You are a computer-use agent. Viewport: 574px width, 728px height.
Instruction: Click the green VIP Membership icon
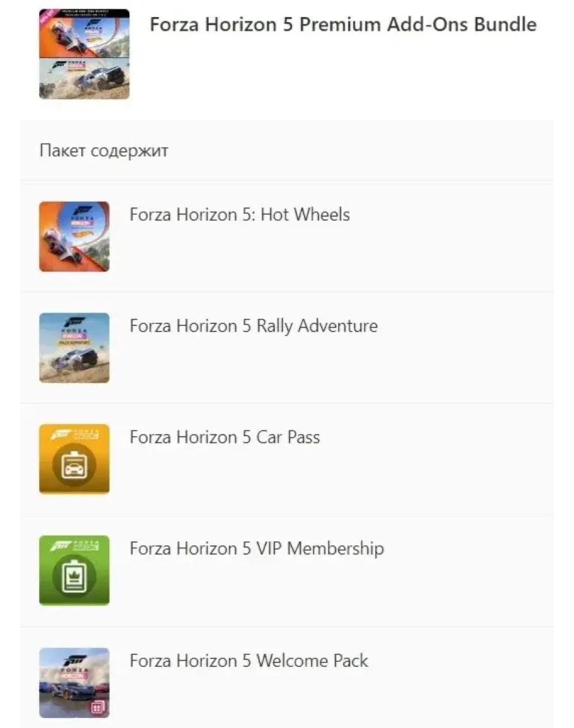(x=74, y=570)
